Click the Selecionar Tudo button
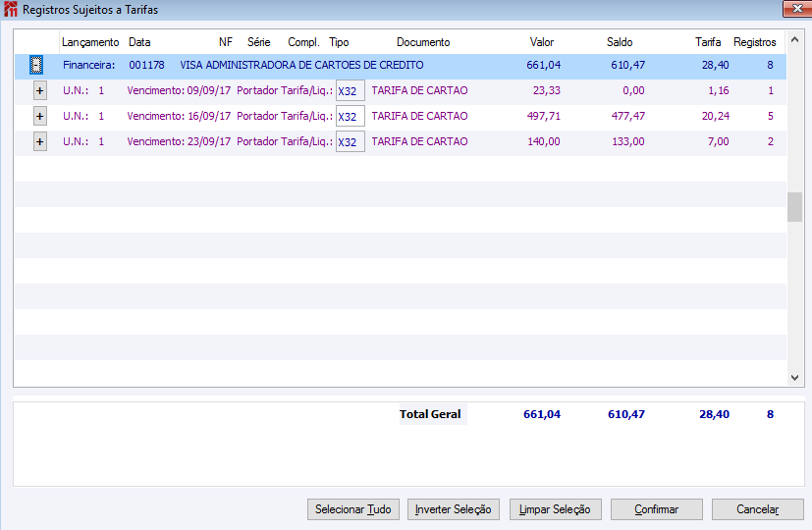 353,509
